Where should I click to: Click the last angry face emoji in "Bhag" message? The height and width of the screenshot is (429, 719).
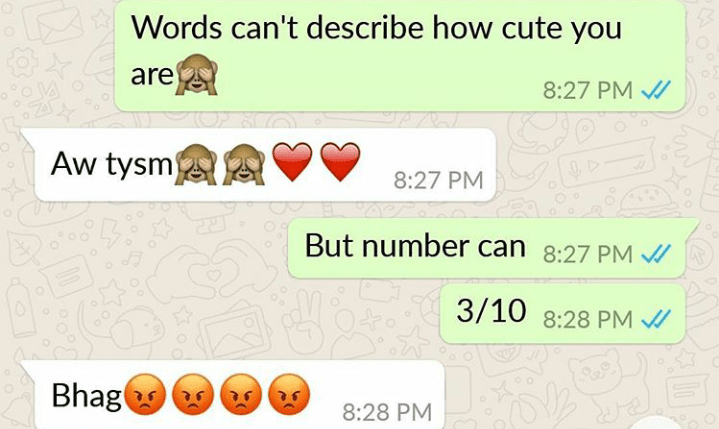click(289, 394)
